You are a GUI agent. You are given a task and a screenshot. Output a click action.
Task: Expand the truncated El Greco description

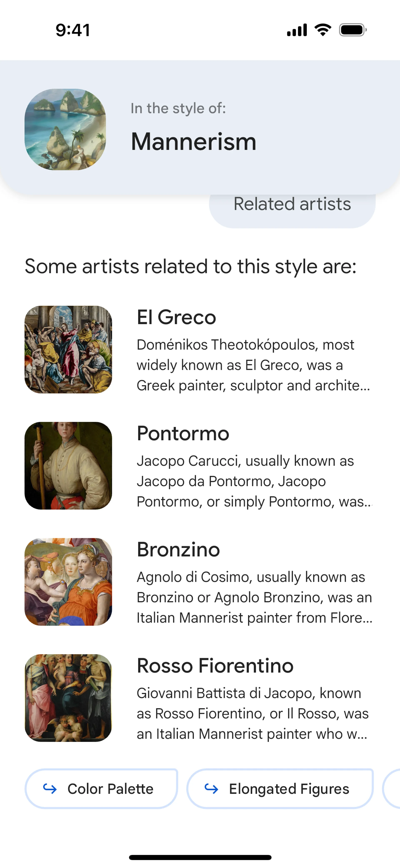pos(254,365)
